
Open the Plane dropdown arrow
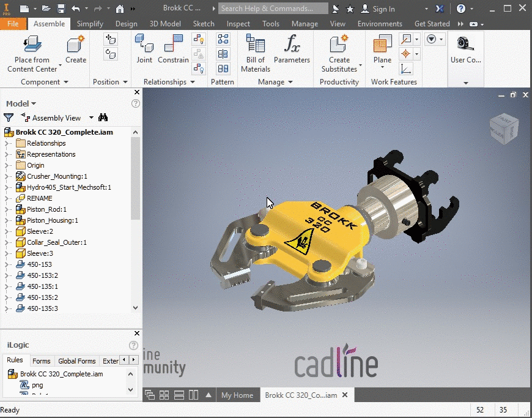tap(382, 67)
